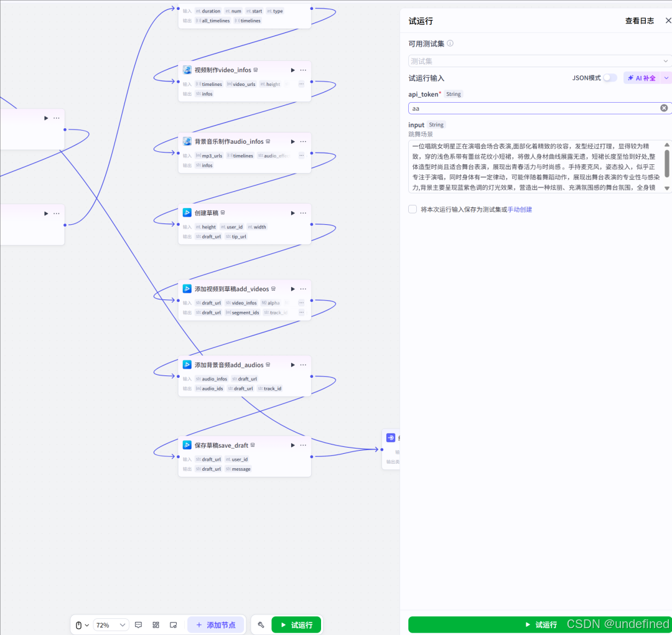The width and height of the screenshot is (672, 635).
Task: Click the 试运行 button in canvas toolbar
Action: [297, 625]
